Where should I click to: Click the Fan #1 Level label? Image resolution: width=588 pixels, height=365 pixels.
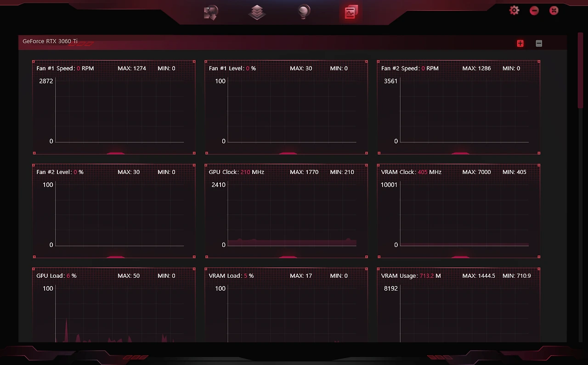tap(227, 68)
